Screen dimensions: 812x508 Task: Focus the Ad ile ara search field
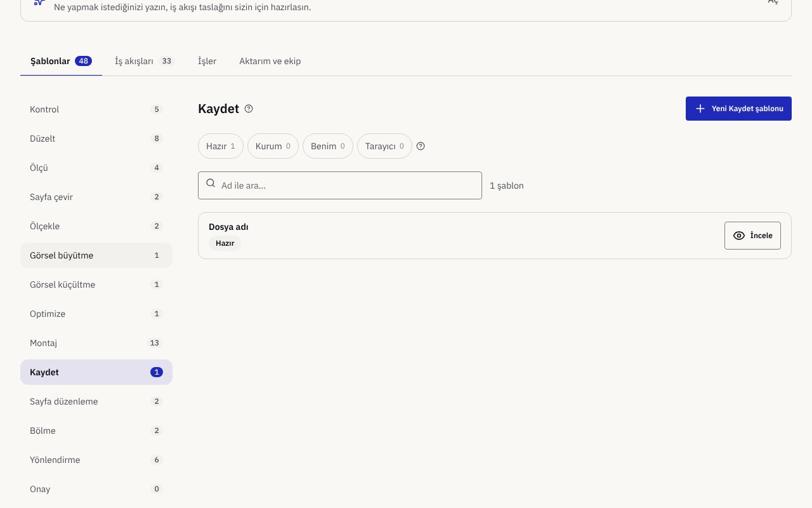click(340, 185)
